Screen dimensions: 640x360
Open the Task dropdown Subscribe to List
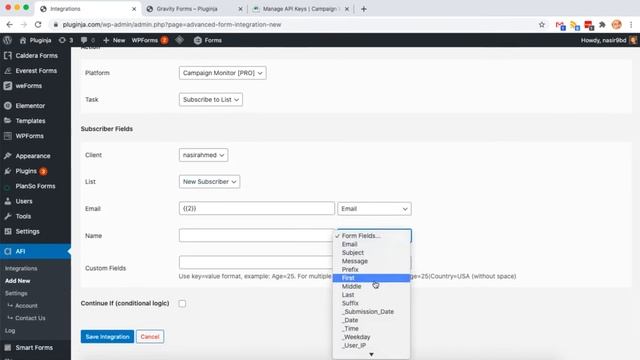coord(211,100)
